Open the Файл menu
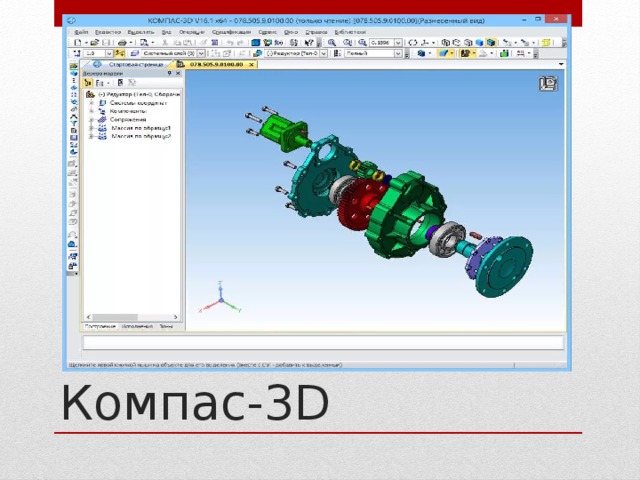640x480 pixels. (x=81, y=32)
